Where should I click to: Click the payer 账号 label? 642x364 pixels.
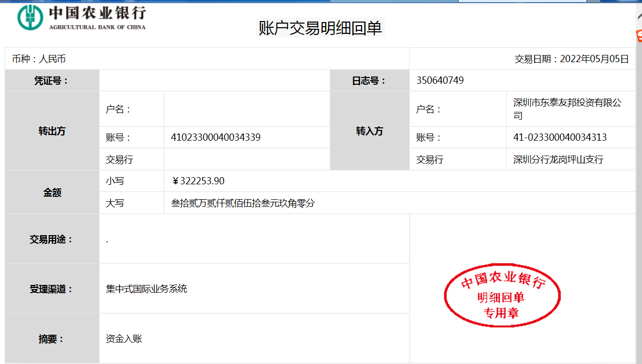[x=118, y=138]
